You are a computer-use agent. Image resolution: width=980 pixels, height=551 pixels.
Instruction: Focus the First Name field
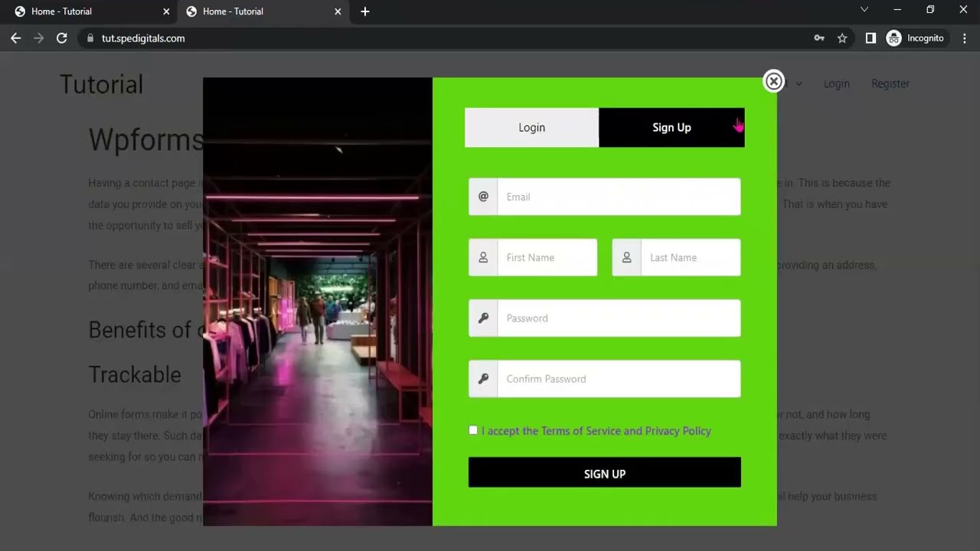tap(547, 258)
